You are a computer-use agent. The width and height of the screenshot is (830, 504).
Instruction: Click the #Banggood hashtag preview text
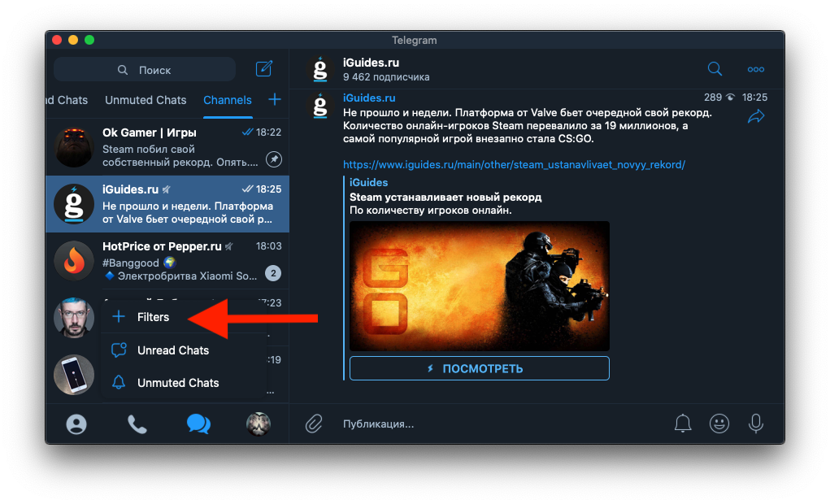(x=131, y=263)
